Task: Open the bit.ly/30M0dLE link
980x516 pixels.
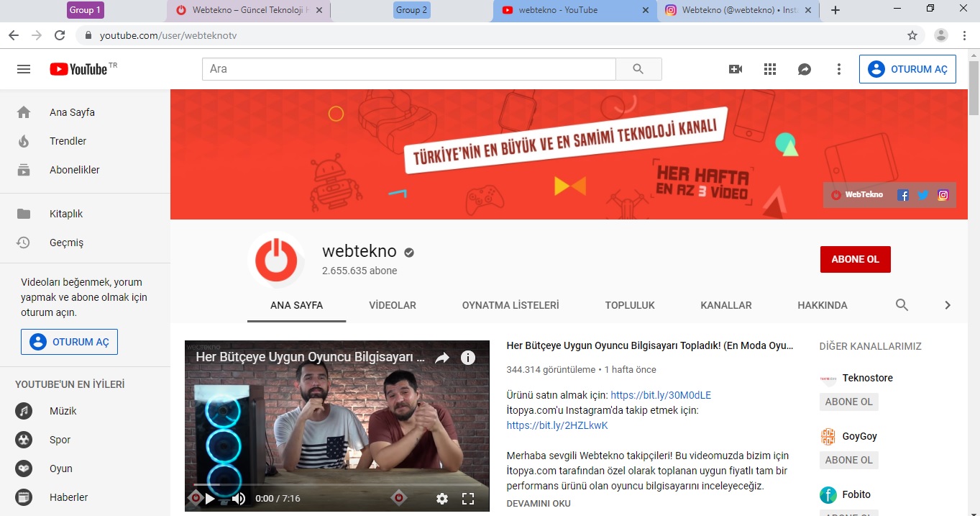Action: coord(661,395)
